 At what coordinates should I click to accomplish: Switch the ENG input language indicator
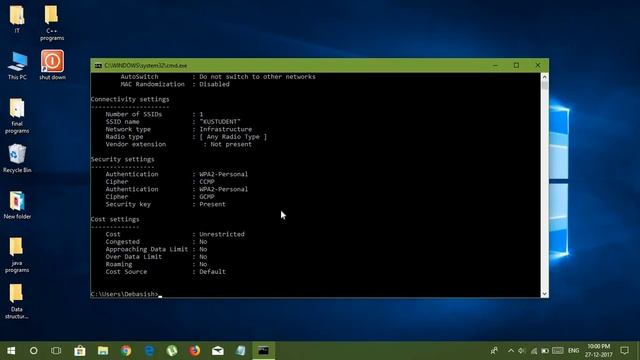(x=573, y=351)
